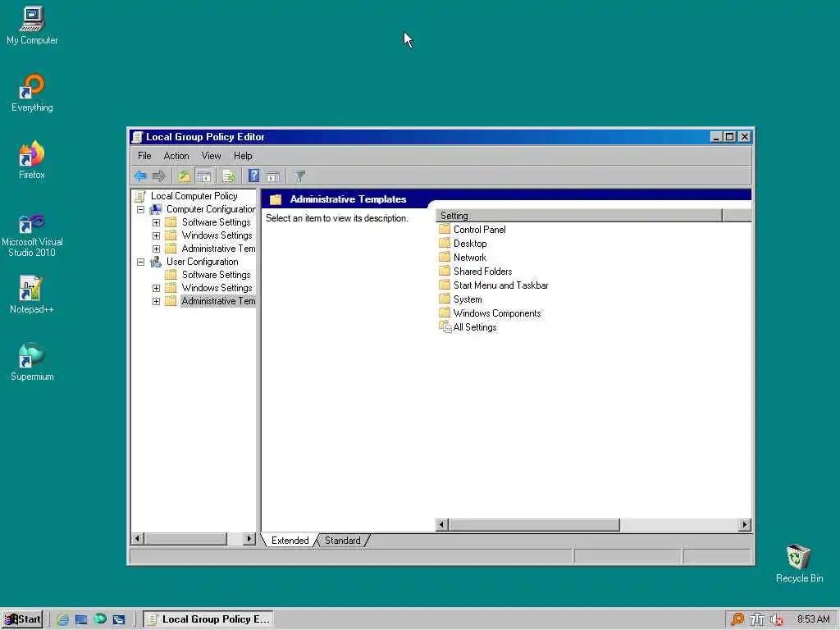The width and height of the screenshot is (840, 630).
Task: Select Microsoft Visual Studio 2010 shortcut
Action: [x=32, y=235]
